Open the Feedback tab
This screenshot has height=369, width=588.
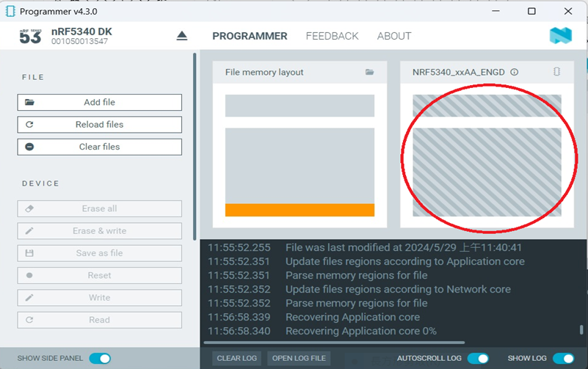click(333, 36)
